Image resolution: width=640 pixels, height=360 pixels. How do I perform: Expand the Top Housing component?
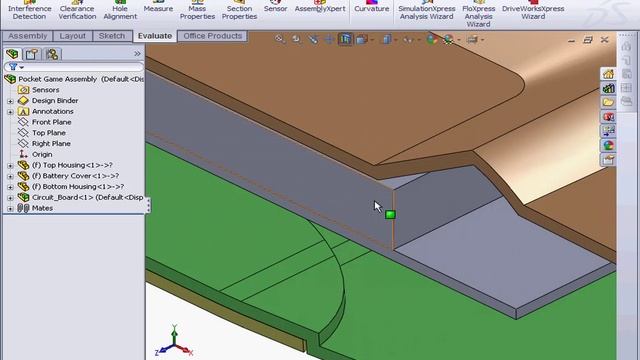(x=10, y=165)
